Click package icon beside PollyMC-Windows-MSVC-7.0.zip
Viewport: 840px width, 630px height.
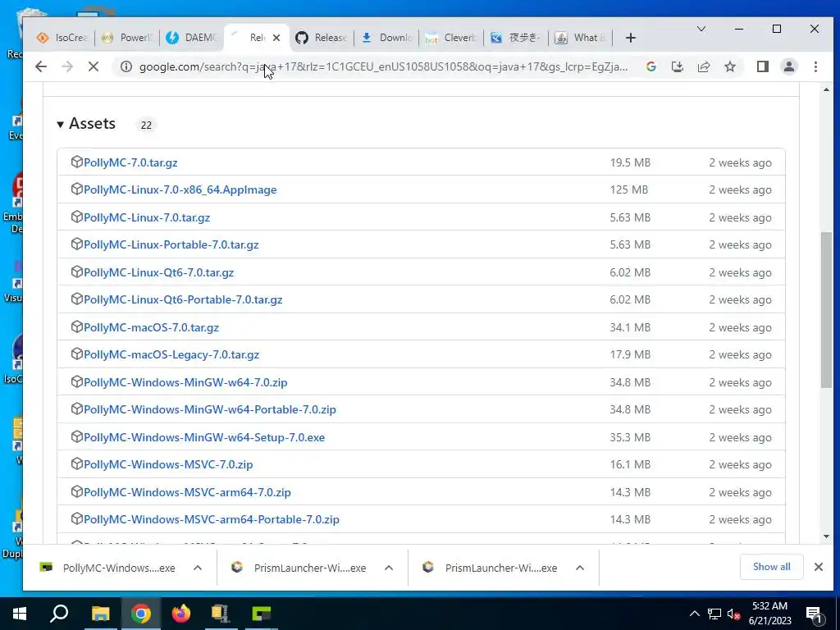pos(76,464)
